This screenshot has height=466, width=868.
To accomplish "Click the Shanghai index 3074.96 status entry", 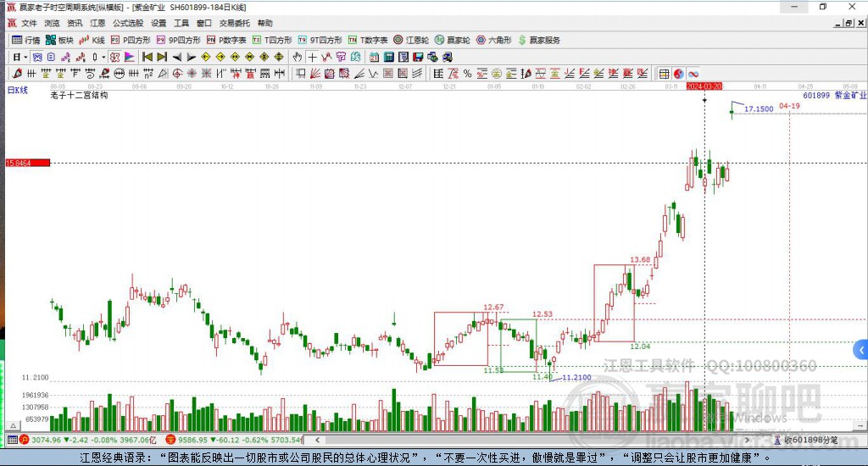I will point(88,440).
